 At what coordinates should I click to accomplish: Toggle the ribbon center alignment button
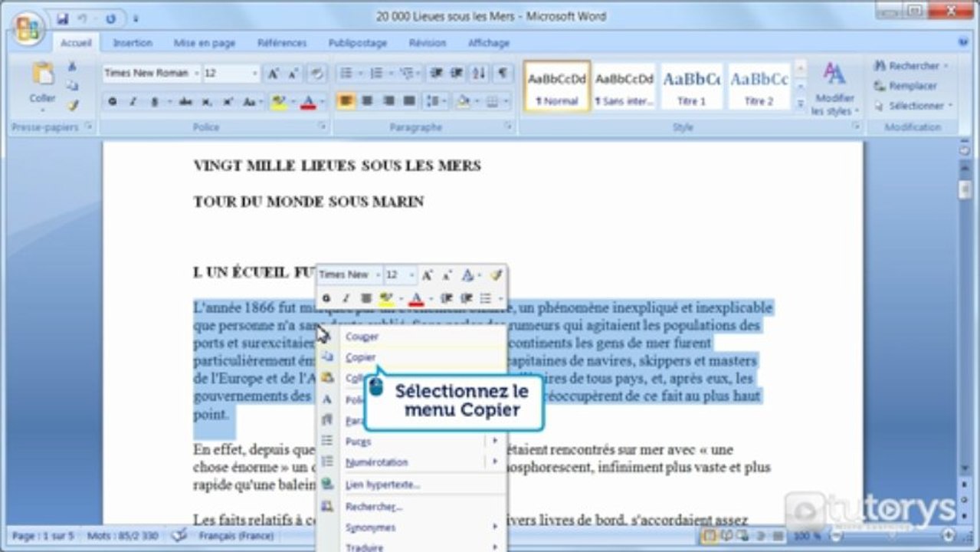(x=367, y=101)
